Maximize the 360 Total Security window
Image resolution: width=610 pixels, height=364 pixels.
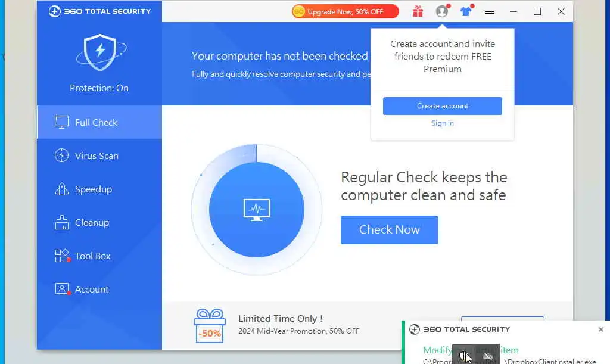point(537,11)
